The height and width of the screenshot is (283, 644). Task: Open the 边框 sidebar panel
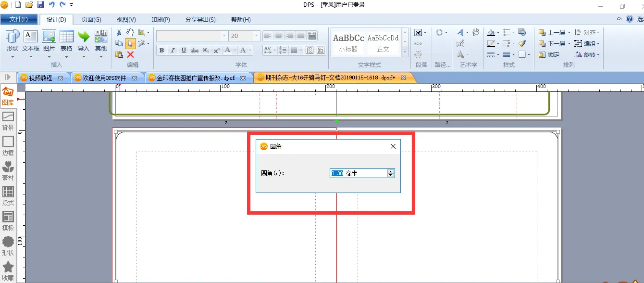pos(8,146)
